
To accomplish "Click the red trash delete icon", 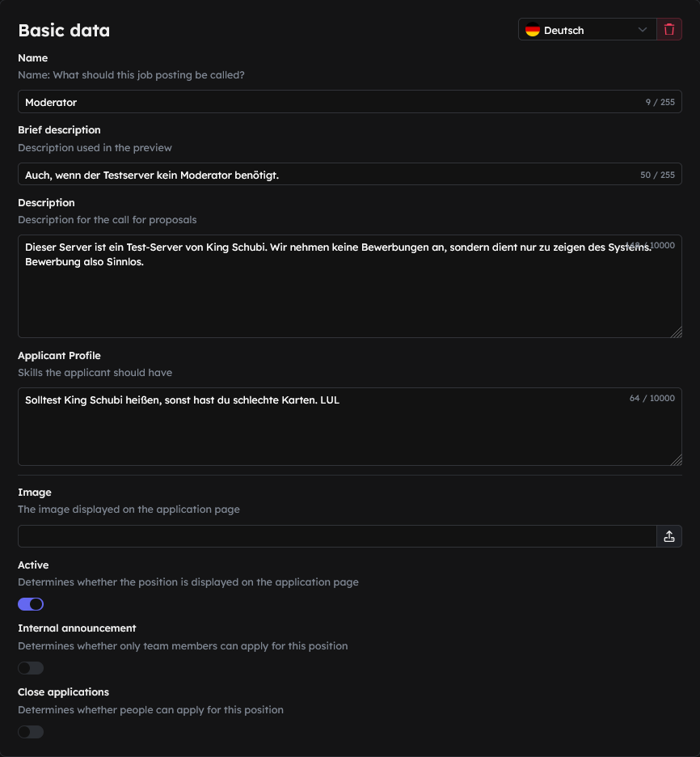I will [x=669, y=29].
